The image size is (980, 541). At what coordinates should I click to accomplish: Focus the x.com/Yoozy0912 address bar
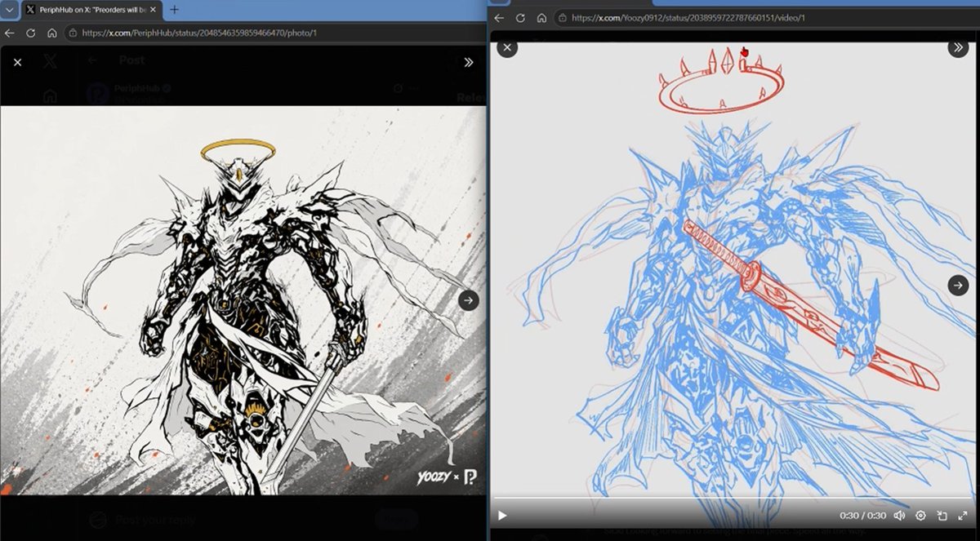point(766,17)
